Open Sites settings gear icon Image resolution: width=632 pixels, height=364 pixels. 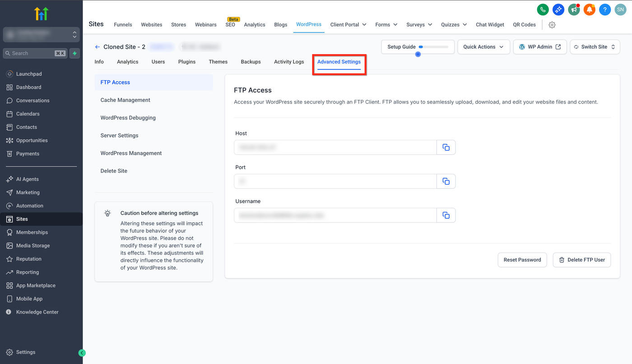coord(552,25)
